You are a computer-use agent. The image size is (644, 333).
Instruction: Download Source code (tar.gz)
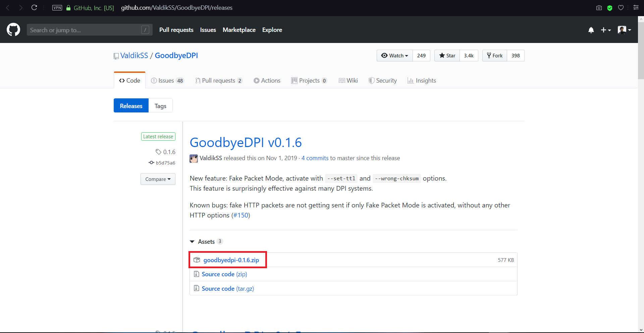(x=228, y=289)
